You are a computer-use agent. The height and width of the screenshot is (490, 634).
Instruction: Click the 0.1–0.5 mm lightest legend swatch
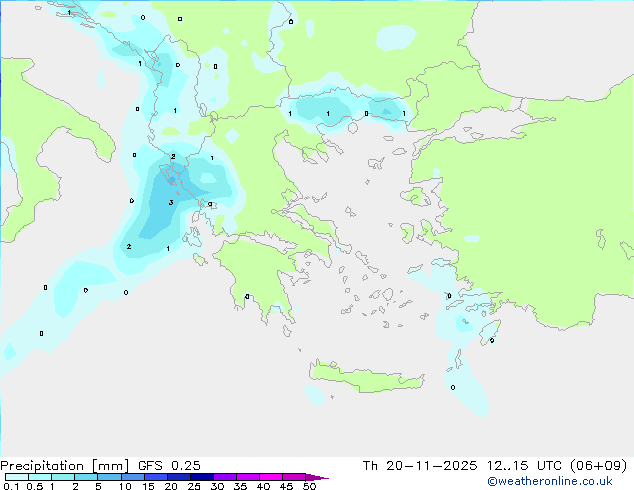click(17, 477)
